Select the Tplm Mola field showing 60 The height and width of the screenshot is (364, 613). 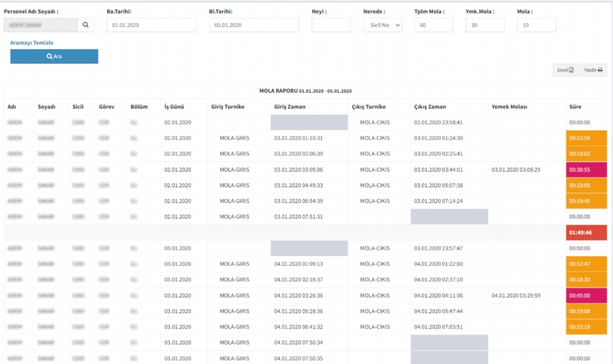[x=433, y=25]
